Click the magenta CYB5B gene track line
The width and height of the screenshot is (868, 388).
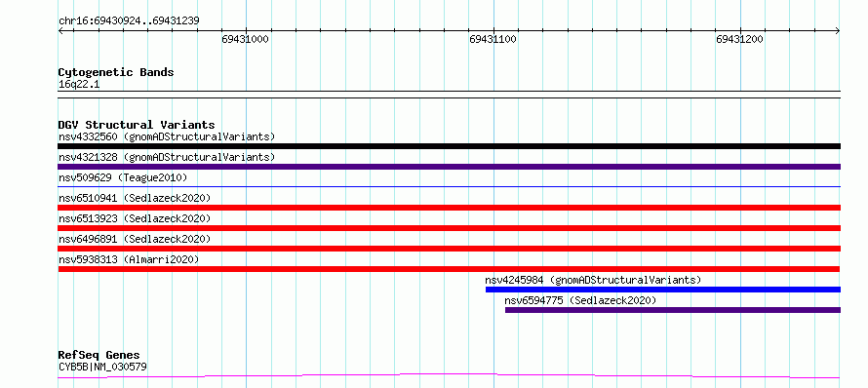(449, 376)
